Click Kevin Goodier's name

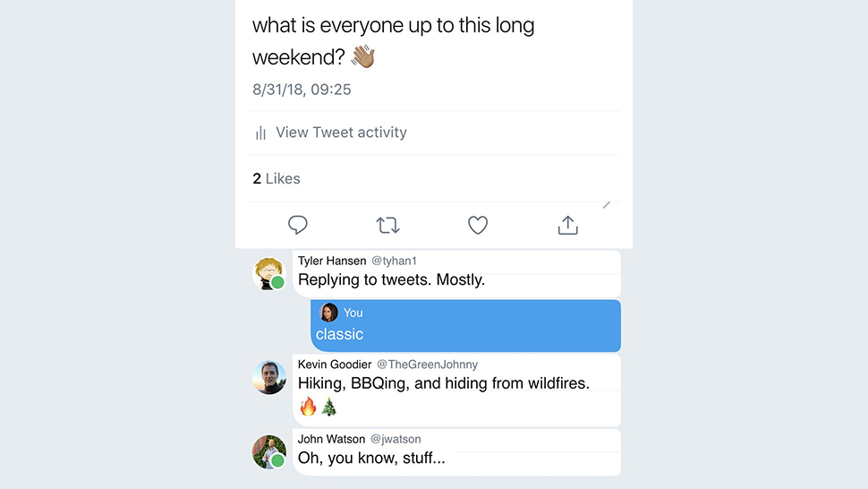335,365
